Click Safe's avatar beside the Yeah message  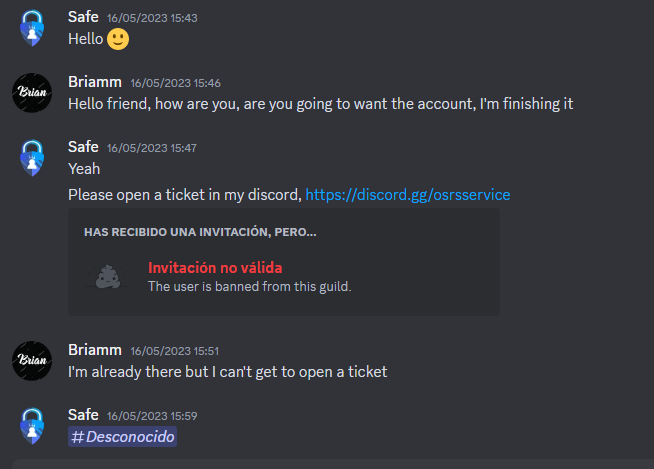tap(32, 158)
